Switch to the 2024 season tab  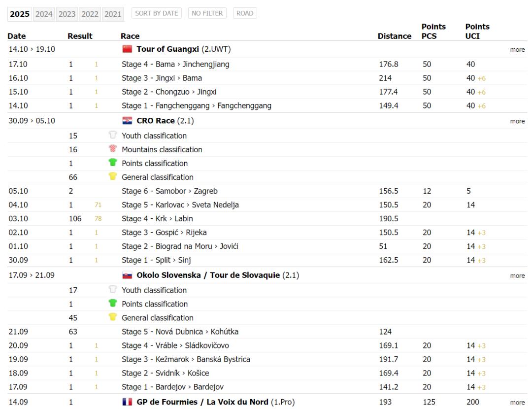44,14
